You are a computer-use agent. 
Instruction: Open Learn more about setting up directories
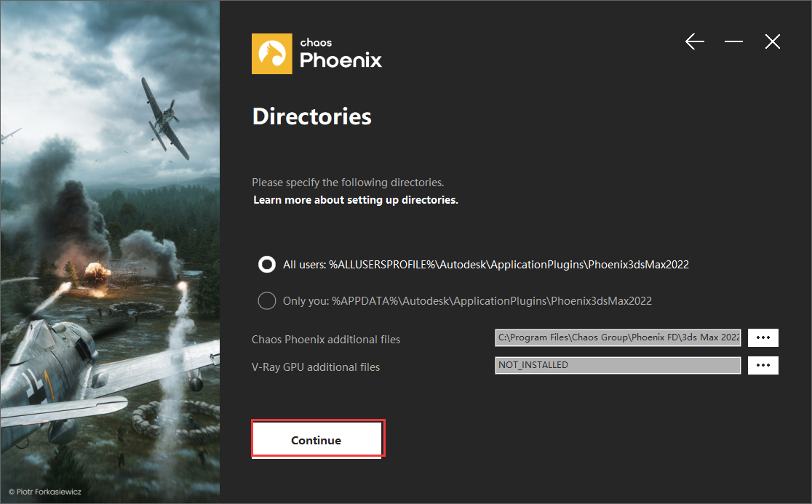point(355,199)
